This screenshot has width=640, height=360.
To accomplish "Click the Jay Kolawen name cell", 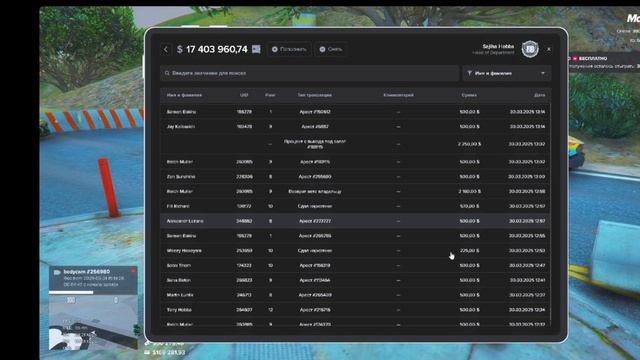I will (180, 127).
